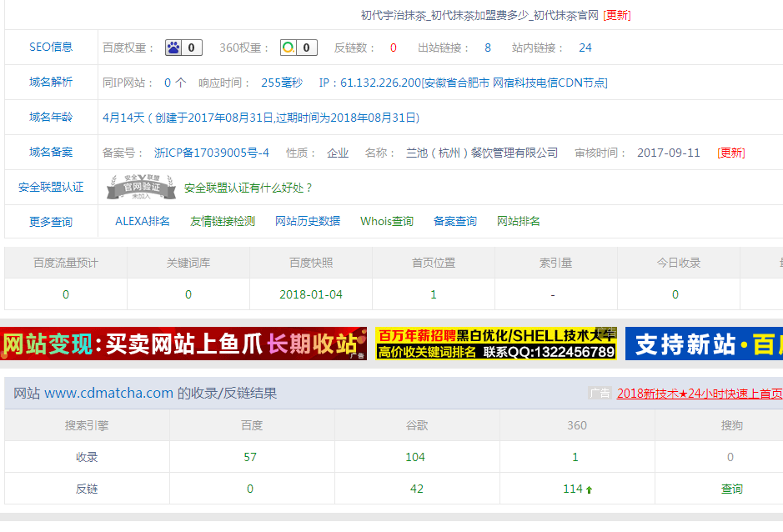This screenshot has height=532, width=783.
Task: Click the page title 初代宇治抹茶 text
Action: [479, 16]
